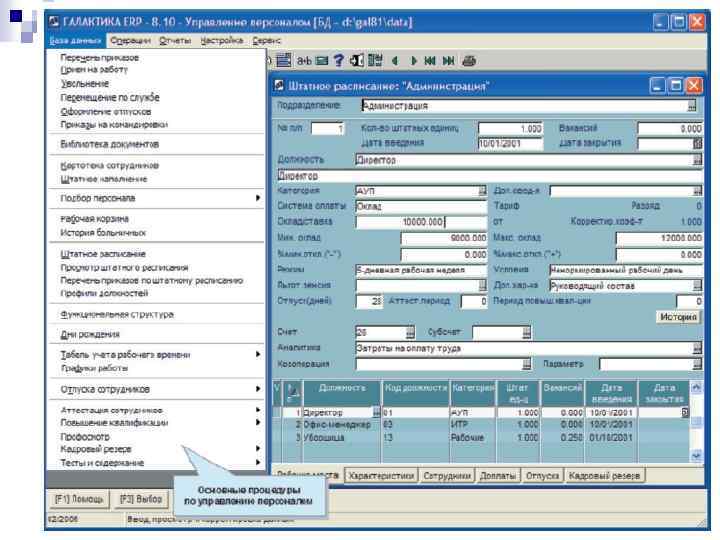
Task: Jump to first record icon
Action: 430,61
